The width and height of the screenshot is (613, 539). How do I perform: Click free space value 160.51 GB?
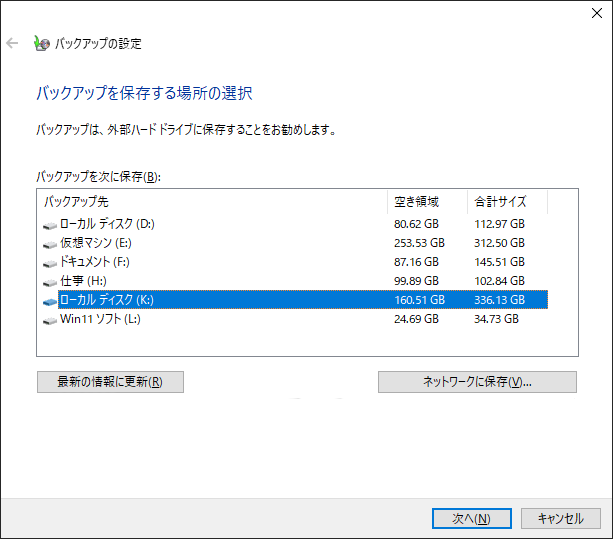pyautogui.click(x=419, y=300)
